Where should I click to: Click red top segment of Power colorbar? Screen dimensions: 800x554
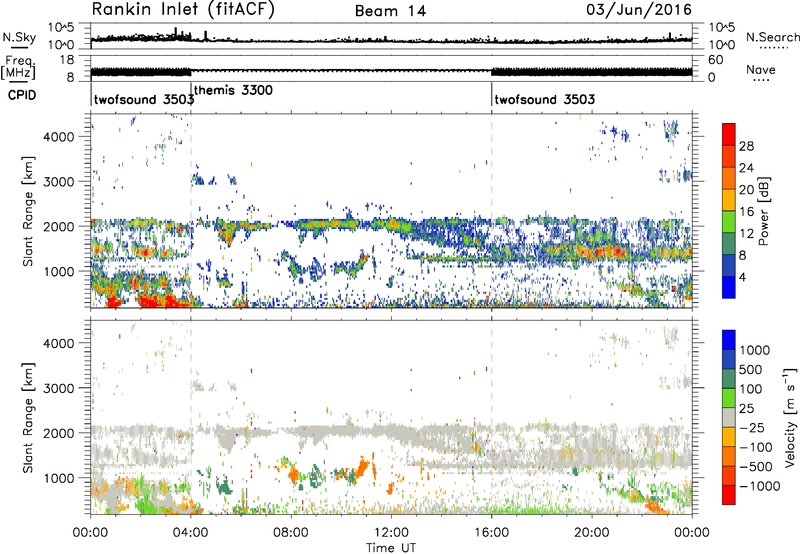tap(729, 134)
